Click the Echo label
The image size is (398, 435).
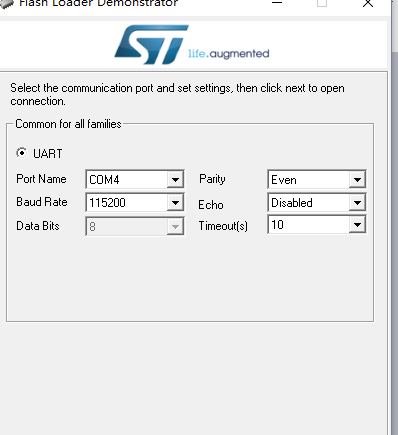coord(211,205)
